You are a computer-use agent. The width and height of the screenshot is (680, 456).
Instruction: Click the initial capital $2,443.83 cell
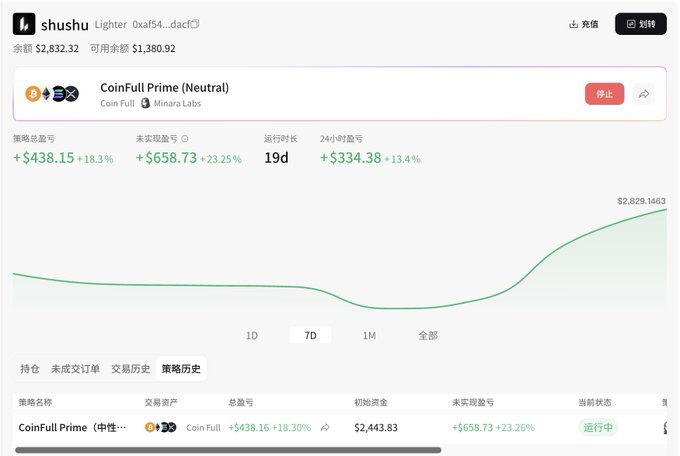[376, 428]
